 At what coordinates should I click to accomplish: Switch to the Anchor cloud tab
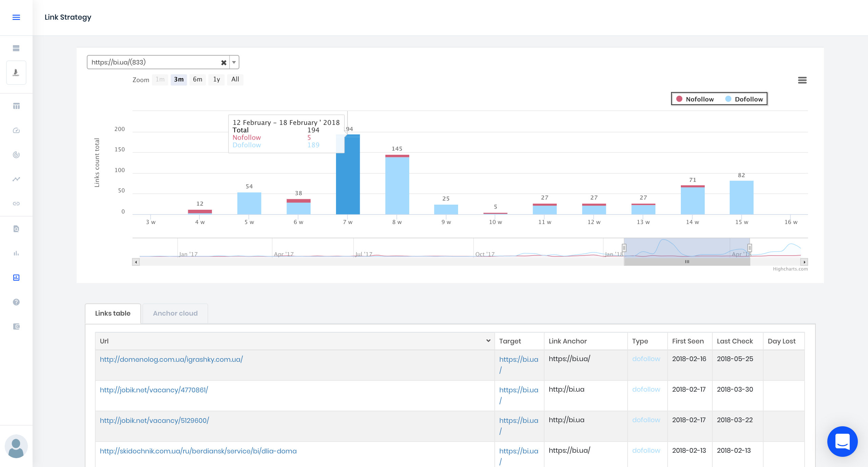(x=175, y=314)
